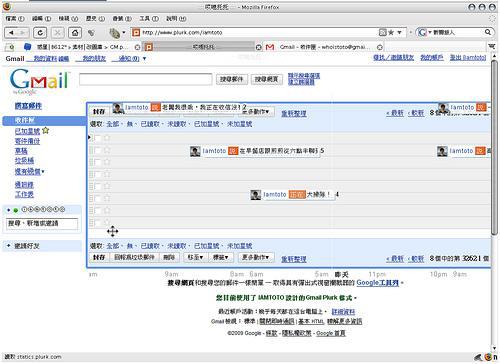This screenshot has width=500, height=364.
Task: Click the Gmail search input field
Action: [146, 79]
